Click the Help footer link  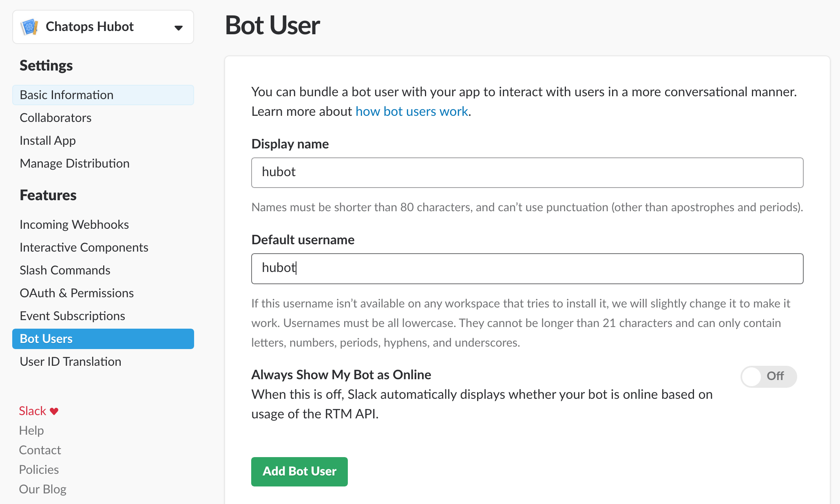[x=31, y=431]
